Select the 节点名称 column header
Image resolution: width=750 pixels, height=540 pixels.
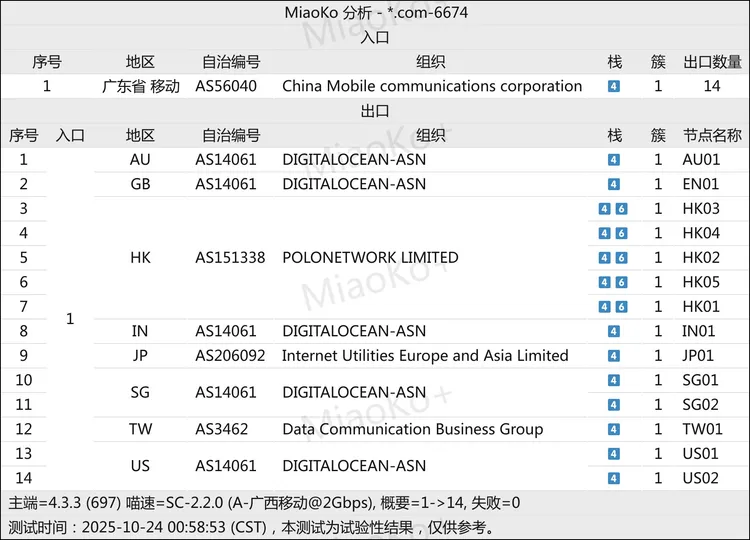[x=711, y=135]
